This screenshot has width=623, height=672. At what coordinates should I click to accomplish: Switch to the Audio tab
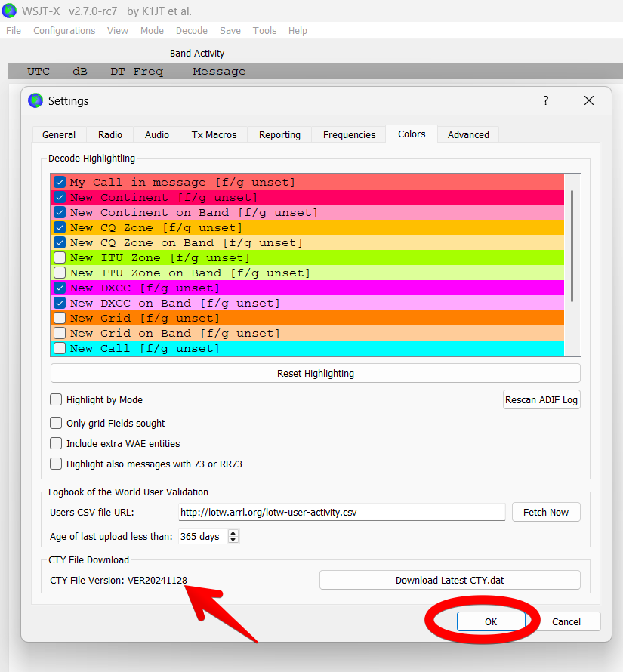click(157, 134)
